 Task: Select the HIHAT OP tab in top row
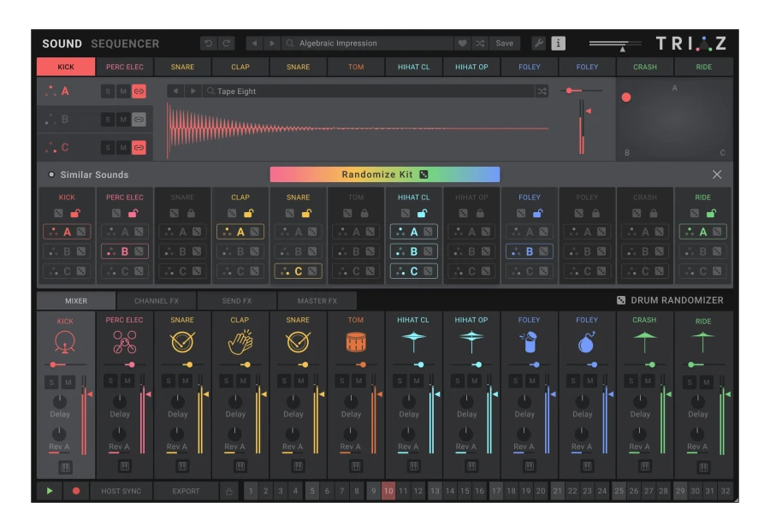471,67
